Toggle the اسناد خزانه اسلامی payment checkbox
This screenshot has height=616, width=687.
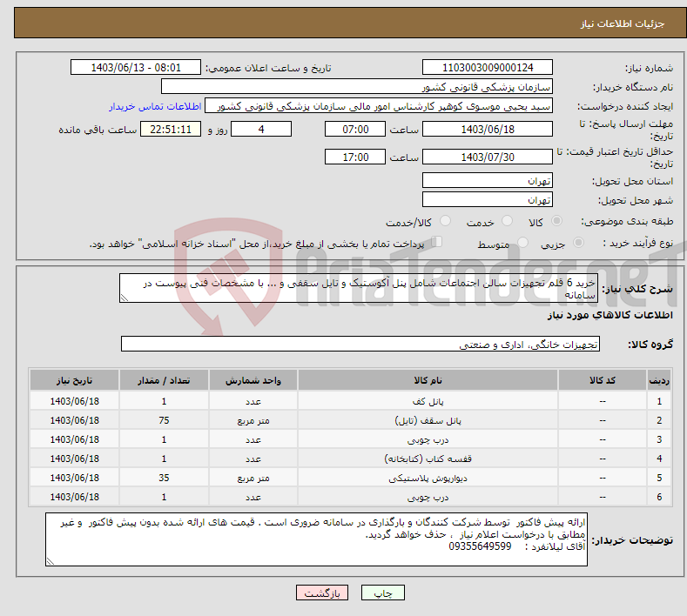(437, 242)
